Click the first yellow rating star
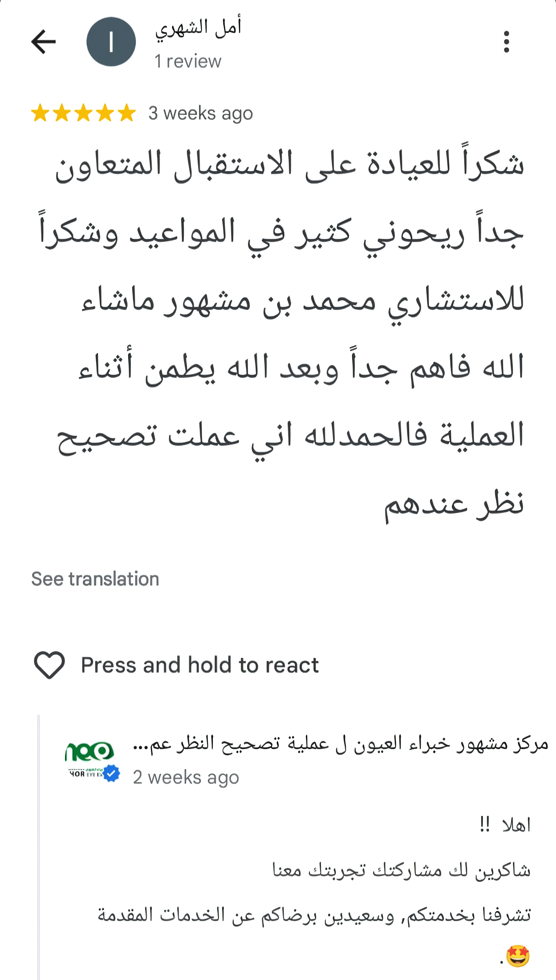The image size is (556, 980). pyautogui.click(x=40, y=113)
